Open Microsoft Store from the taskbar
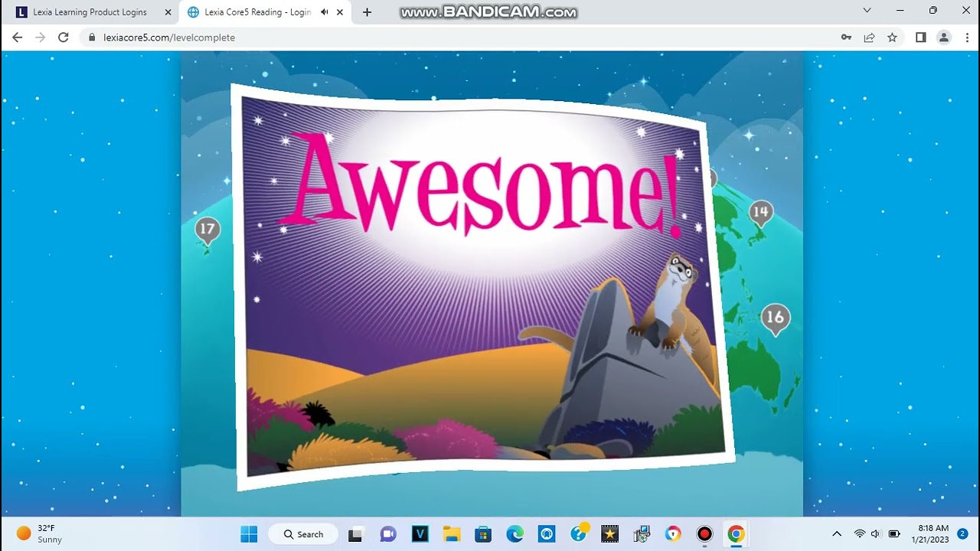The image size is (980, 551). (483, 534)
